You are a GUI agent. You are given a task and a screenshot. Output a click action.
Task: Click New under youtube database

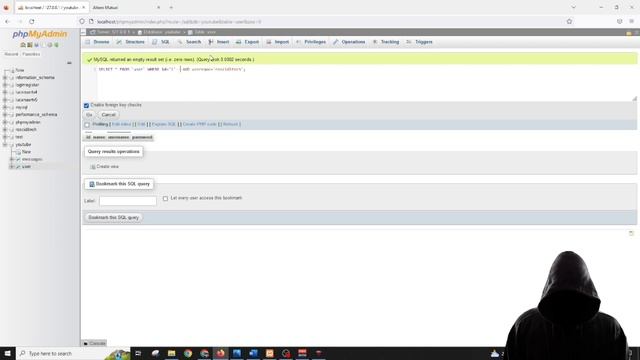27,152
